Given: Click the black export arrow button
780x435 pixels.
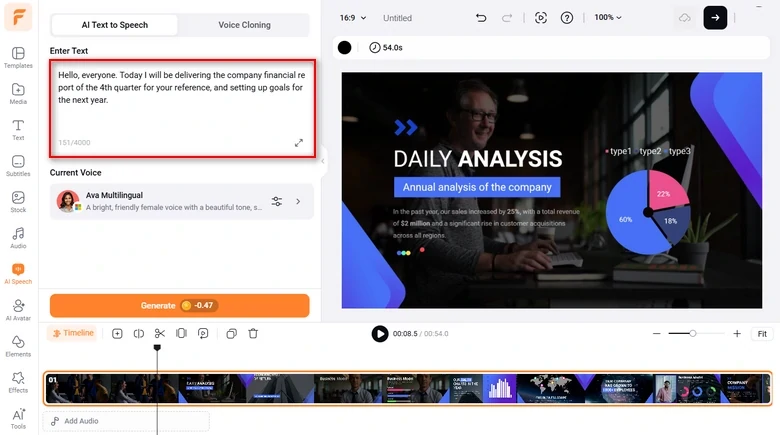Looking at the screenshot, I should (715, 18).
